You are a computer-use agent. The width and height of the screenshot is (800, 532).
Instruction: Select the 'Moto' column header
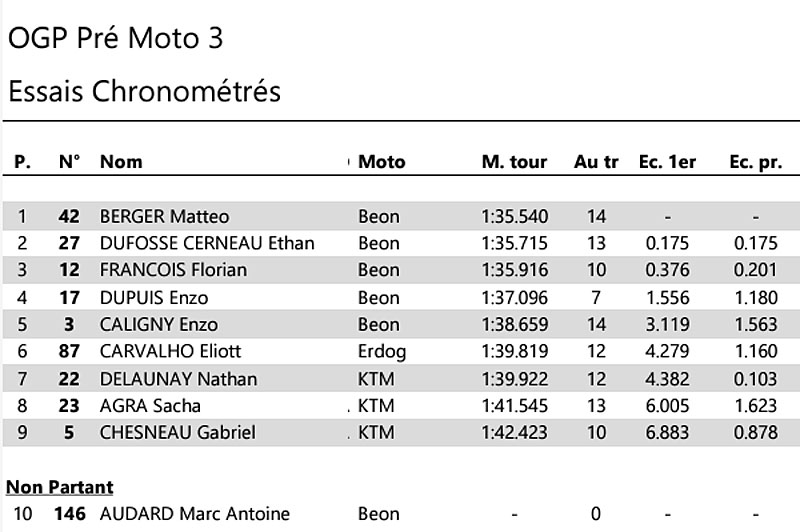(382, 162)
